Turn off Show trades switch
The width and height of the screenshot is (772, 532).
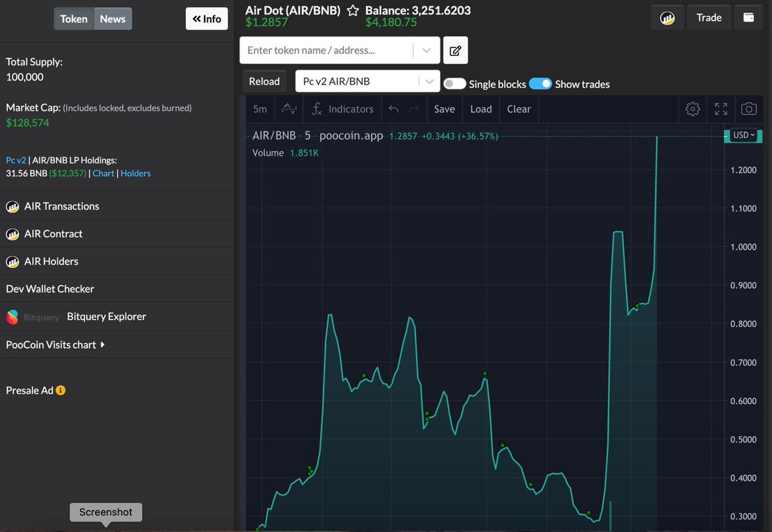540,84
